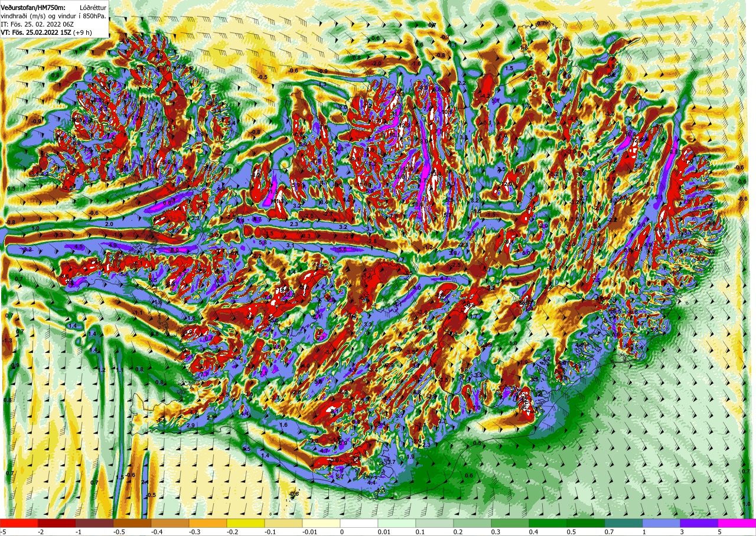The height and width of the screenshot is (536, 756).
Task: Select the pale yellow swatch between -0.1 and -0.01
Action: (283, 523)
